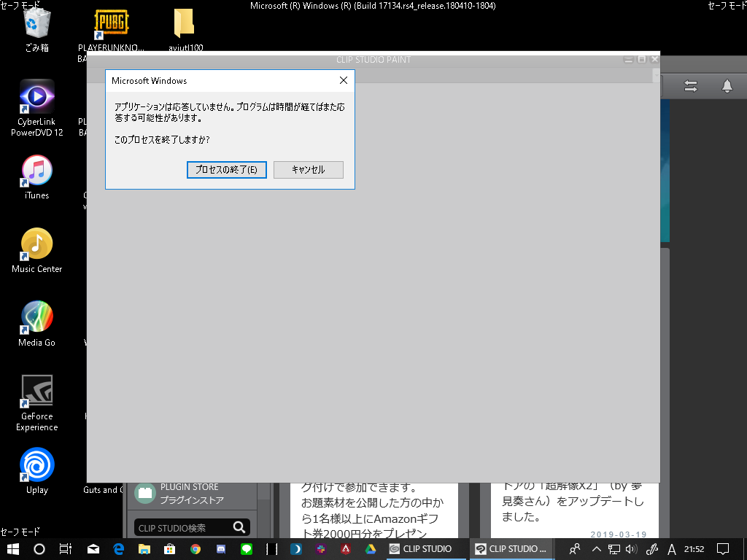747x560 pixels.
Task: Launch Media Go shortcut
Action: pos(36,324)
